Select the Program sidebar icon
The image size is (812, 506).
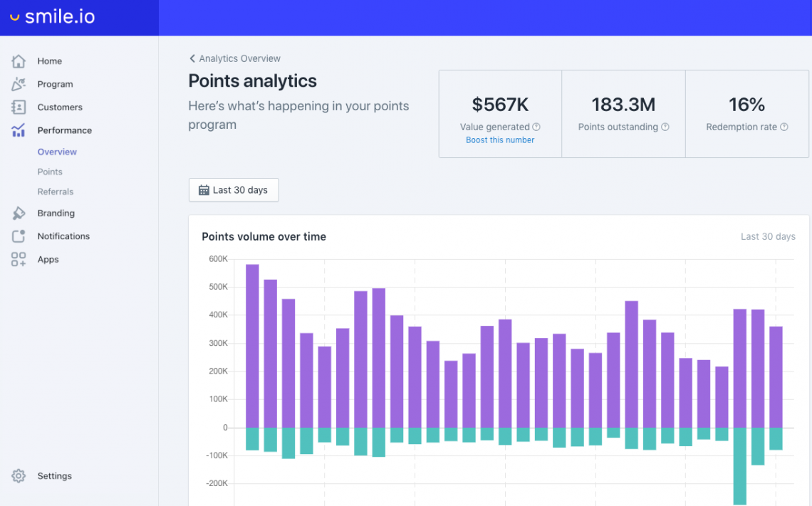click(x=18, y=84)
